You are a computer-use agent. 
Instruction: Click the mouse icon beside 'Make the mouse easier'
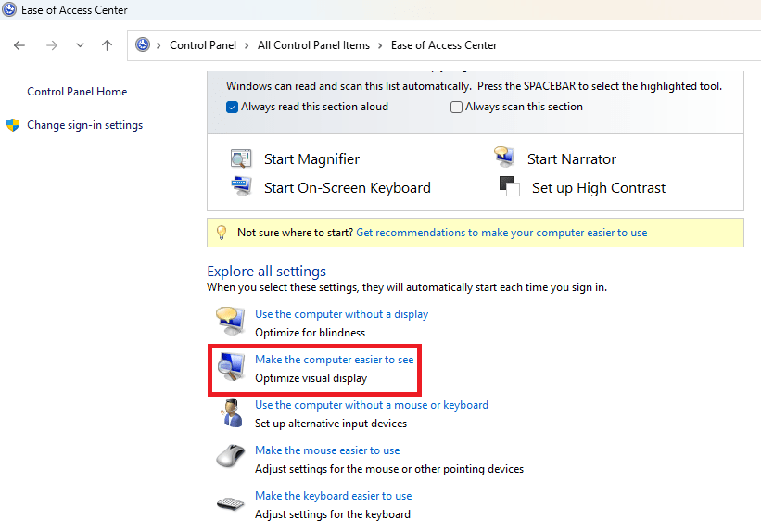pyautogui.click(x=231, y=456)
